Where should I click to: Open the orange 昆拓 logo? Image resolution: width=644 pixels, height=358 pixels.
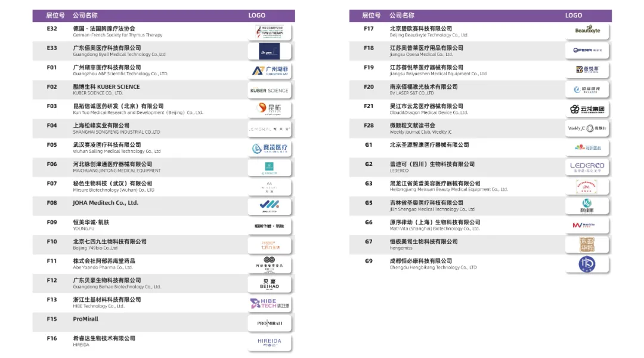click(x=270, y=109)
